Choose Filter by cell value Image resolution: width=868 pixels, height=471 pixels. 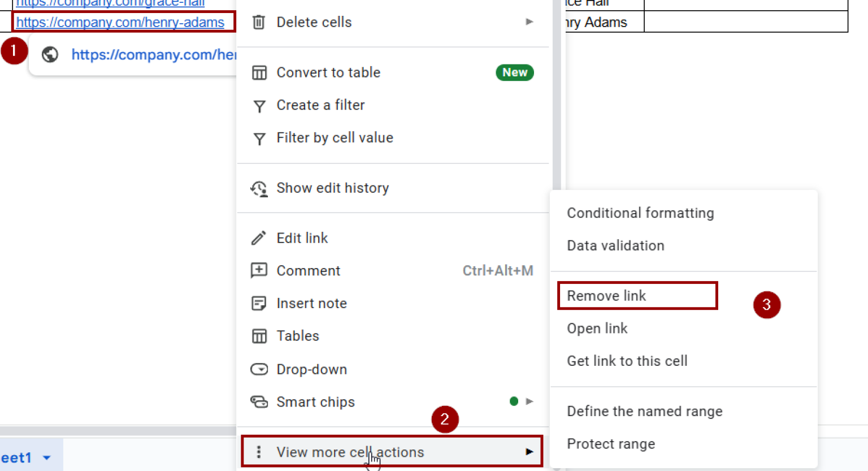[x=335, y=138]
